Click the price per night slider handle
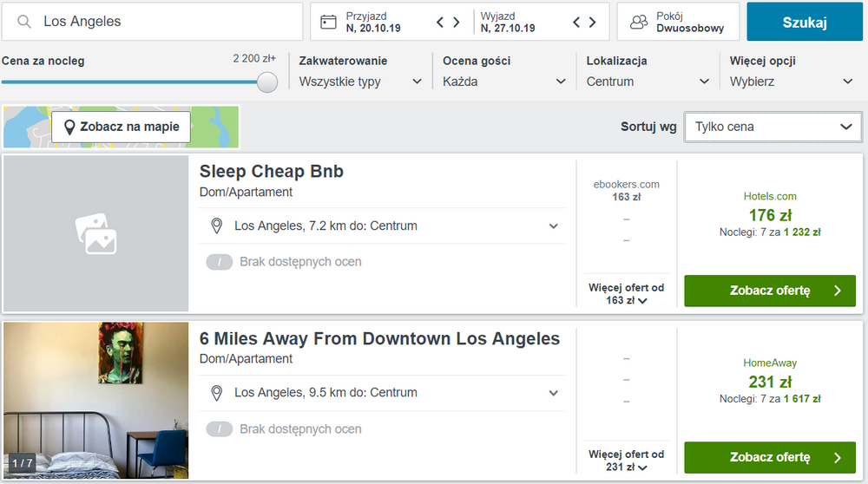 coord(267,82)
